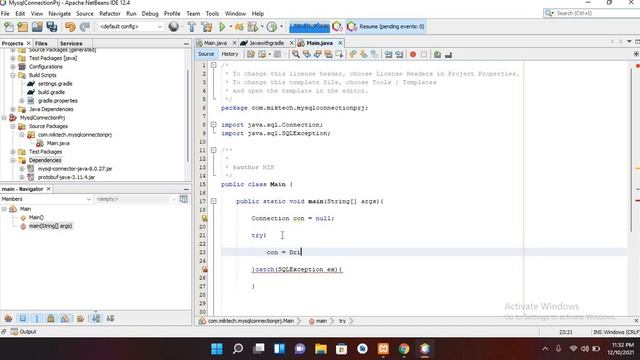This screenshot has height=360, width=640.
Task: Open taskbar Search magnifier
Action: tap(238, 349)
